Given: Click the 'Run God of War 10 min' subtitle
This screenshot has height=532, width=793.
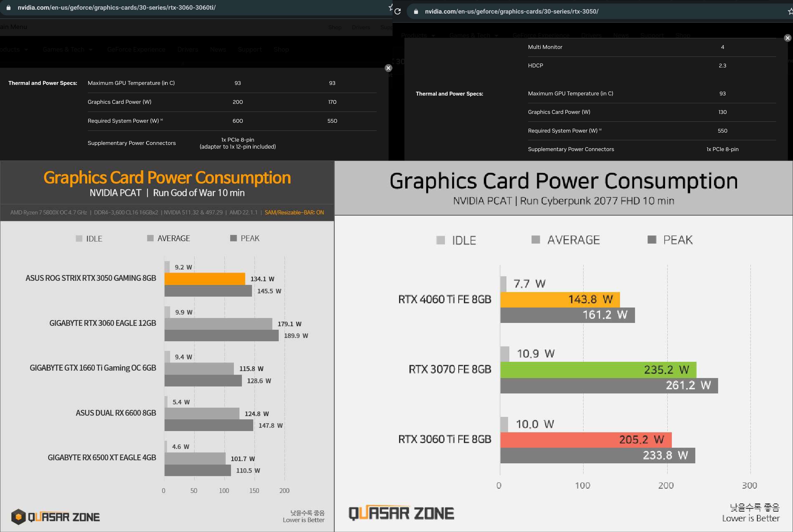Looking at the screenshot, I should coord(199,193).
